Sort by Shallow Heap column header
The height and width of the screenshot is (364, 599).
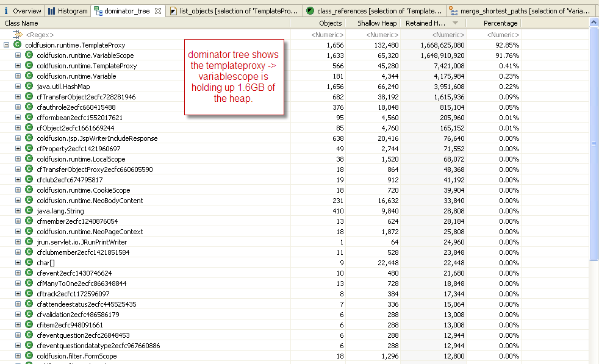point(373,23)
